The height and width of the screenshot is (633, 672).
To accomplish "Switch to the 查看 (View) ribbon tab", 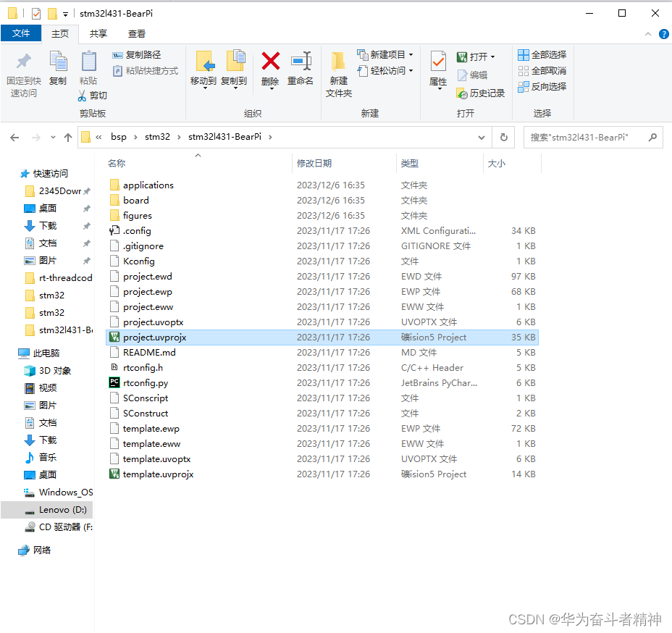I will tap(138, 33).
